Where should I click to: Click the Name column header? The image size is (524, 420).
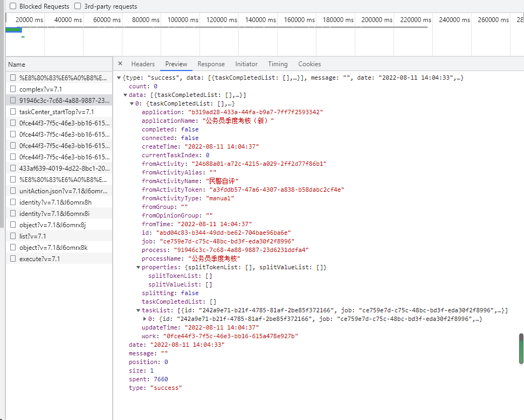pos(17,64)
